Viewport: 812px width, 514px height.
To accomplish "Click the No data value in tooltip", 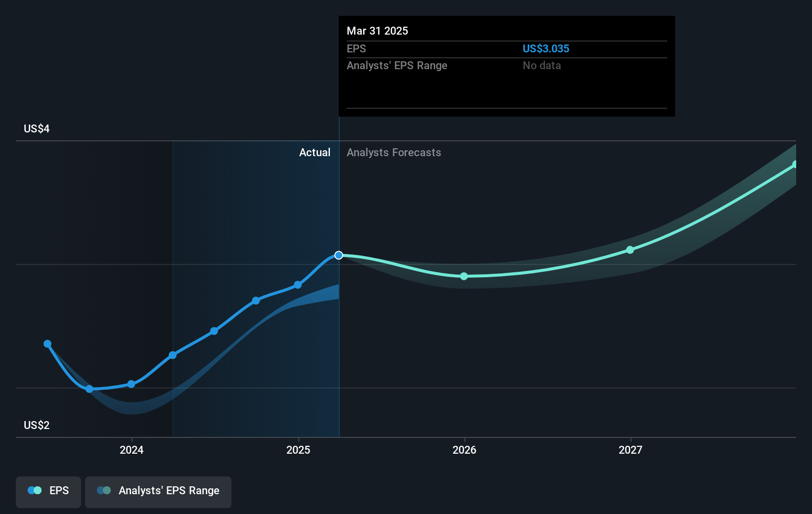I will [x=542, y=65].
